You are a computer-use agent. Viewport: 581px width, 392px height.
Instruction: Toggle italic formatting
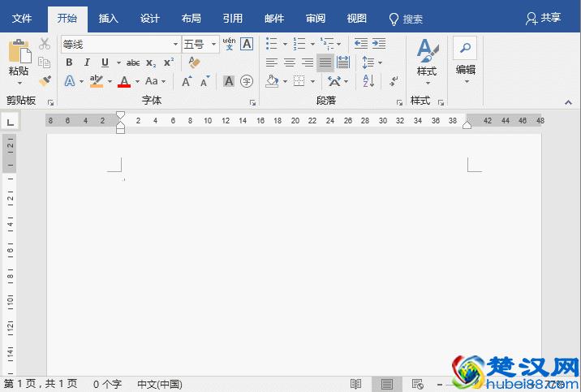87,62
